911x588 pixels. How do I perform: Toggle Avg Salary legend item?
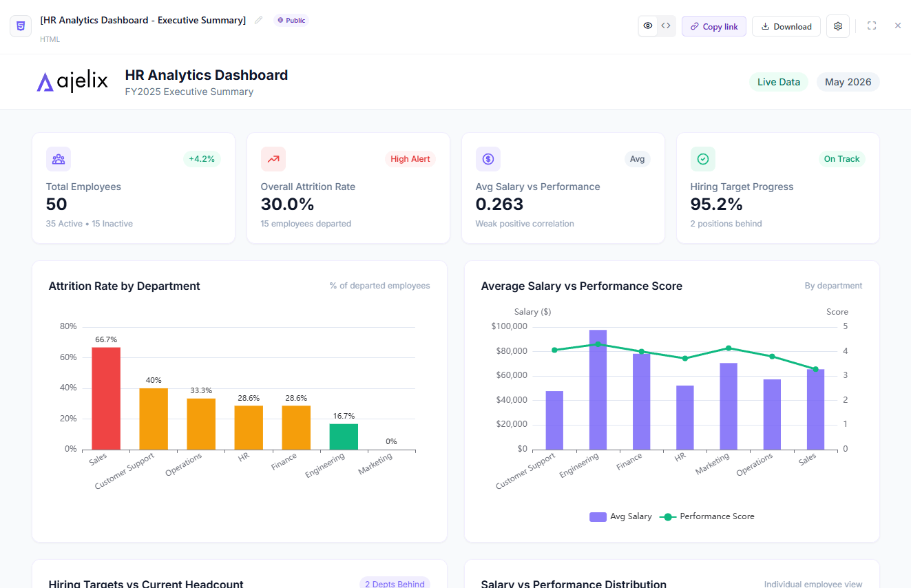(620, 516)
